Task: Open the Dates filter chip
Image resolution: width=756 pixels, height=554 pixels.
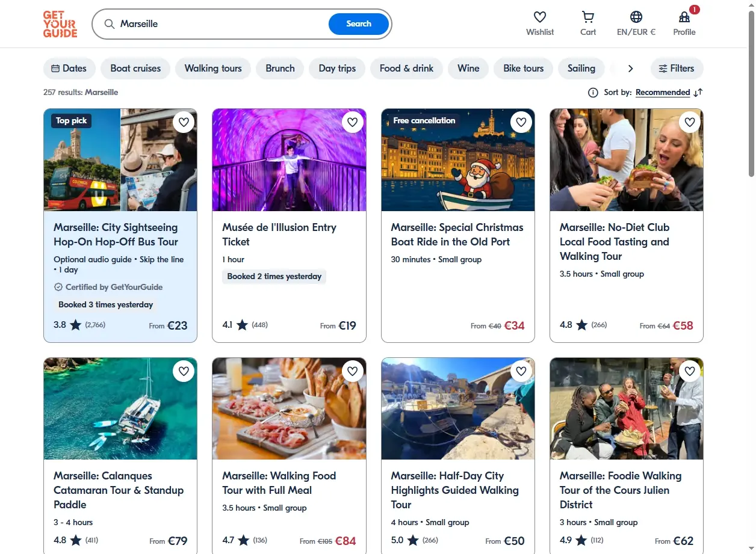Action: (69, 69)
